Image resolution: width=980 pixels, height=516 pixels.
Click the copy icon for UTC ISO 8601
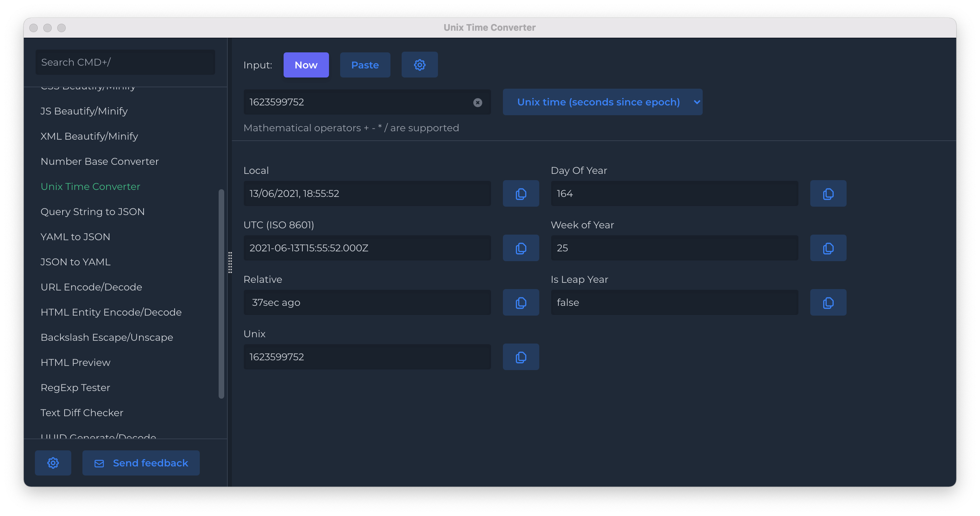click(x=521, y=248)
